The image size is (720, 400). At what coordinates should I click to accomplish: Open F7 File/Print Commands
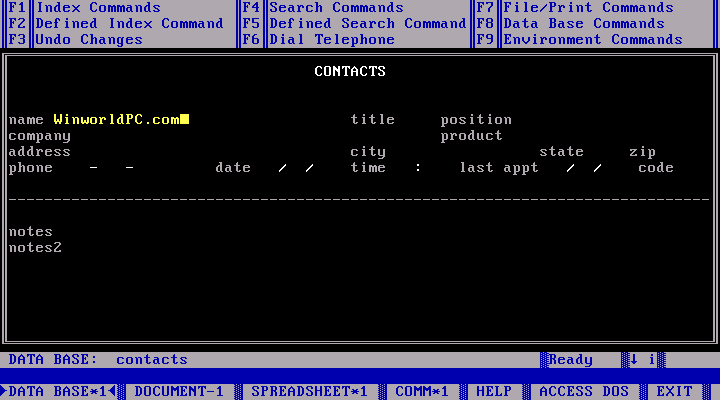[575, 7]
